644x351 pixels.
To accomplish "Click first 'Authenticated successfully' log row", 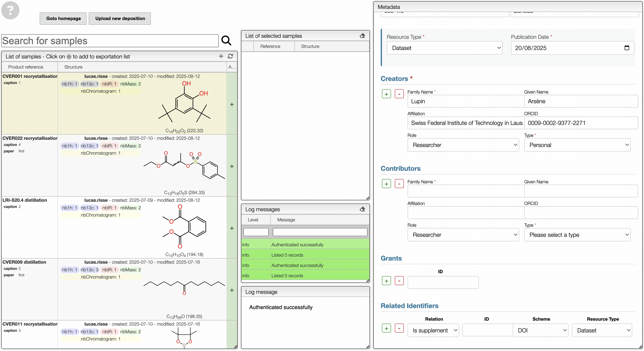I will coord(305,245).
